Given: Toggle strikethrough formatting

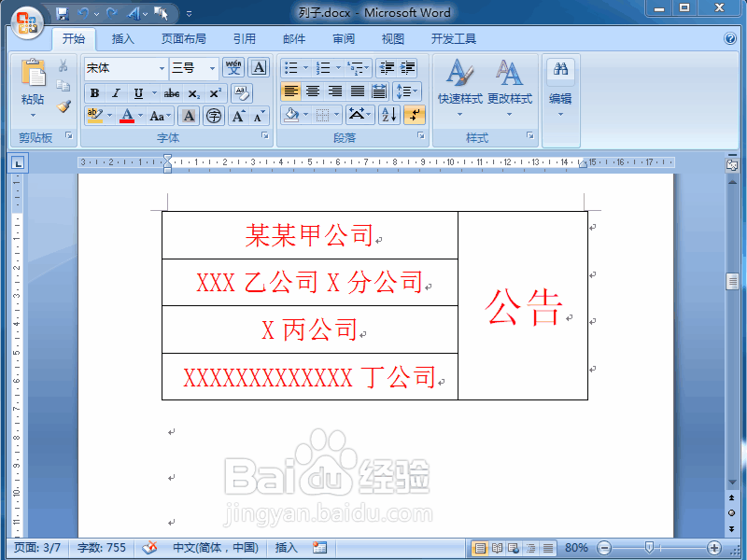Looking at the screenshot, I should coord(171,93).
